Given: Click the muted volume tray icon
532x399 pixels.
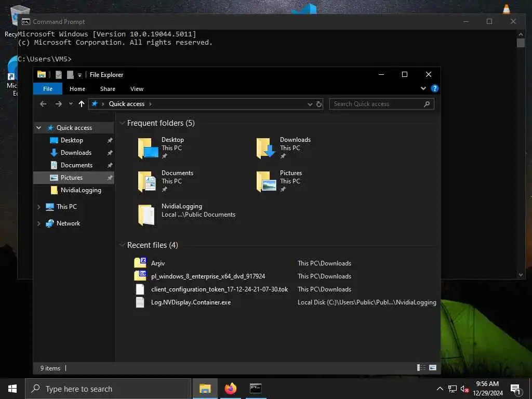Looking at the screenshot, I should (x=464, y=389).
